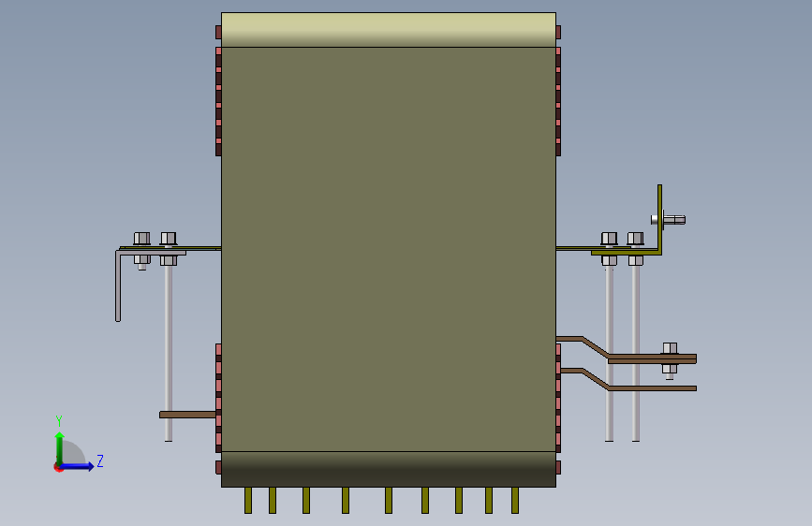Select the large olive main body face
Screen dimensions: 812x526
tap(389, 249)
